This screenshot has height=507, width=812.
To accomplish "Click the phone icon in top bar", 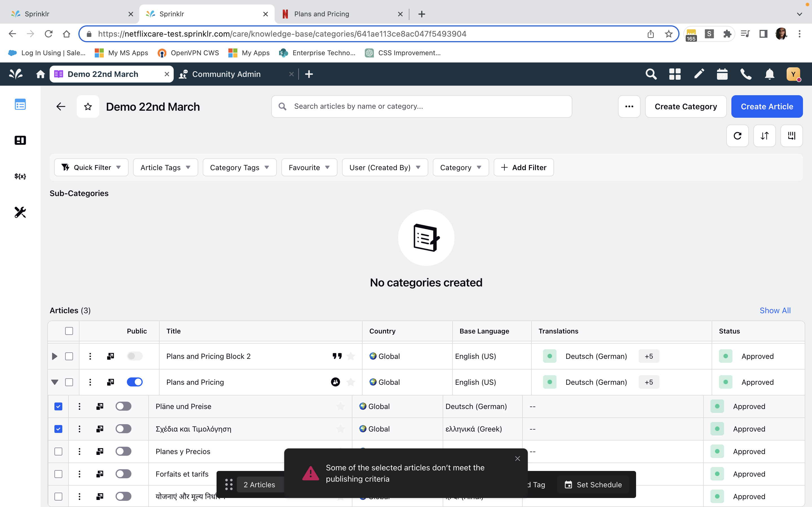I will coord(745,74).
